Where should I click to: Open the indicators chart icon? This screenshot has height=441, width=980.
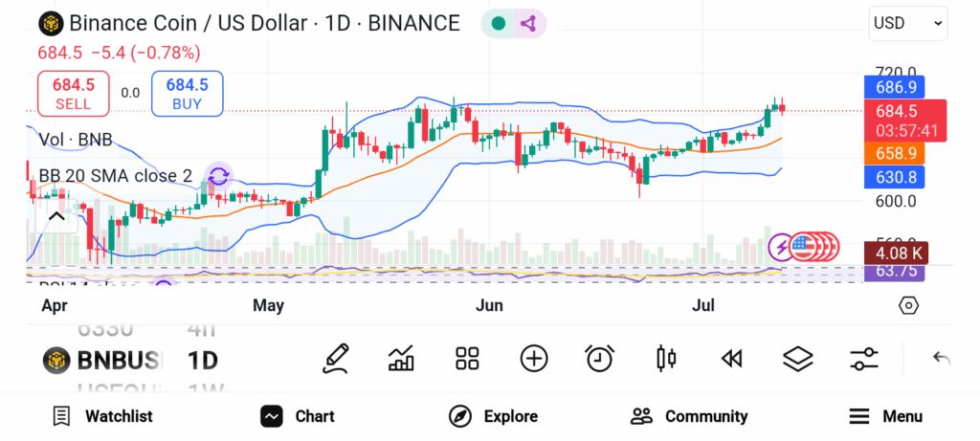401,359
